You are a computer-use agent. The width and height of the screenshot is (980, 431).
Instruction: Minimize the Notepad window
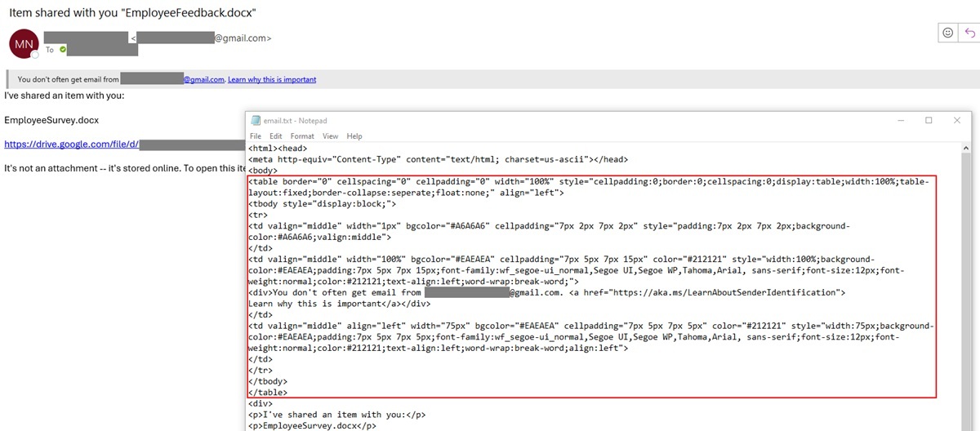(x=900, y=120)
